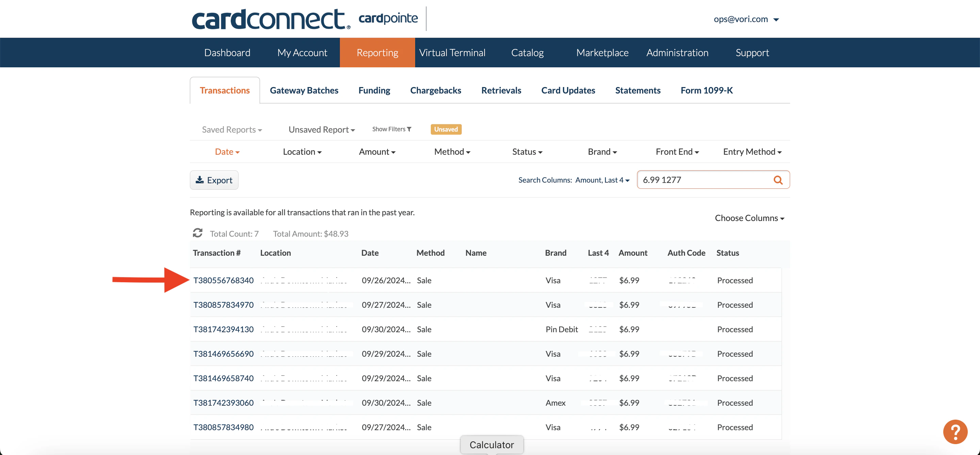Image resolution: width=980 pixels, height=455 pixels.
Task: Click the Show Filters funnel icon
Action: click(409, 129)
